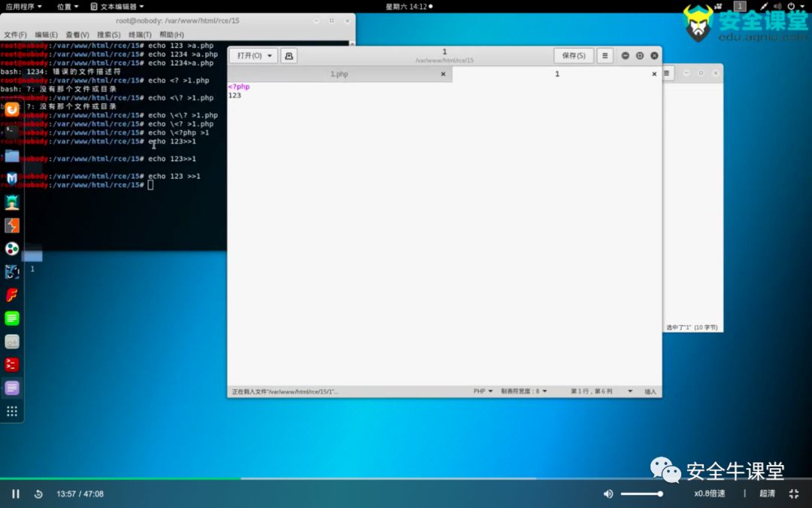
Task: Expand the Open (打开) dropdown arrow
Action: click(270, 56)
